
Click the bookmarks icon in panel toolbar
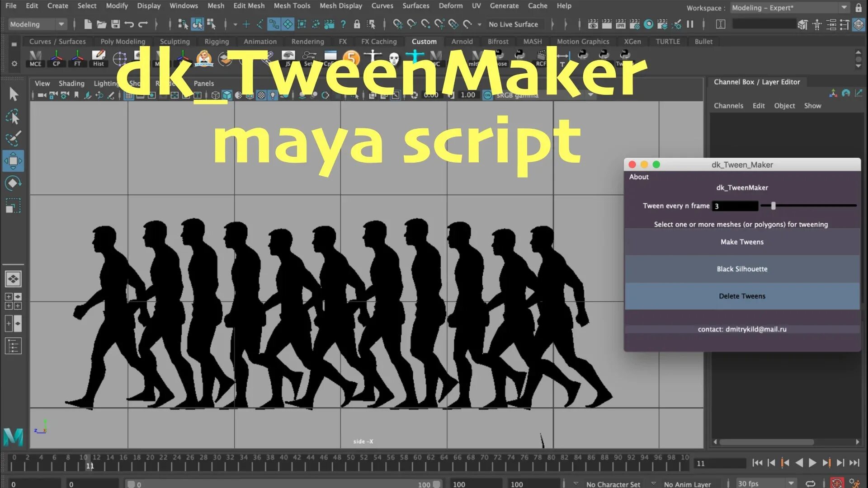pos(76,95)
